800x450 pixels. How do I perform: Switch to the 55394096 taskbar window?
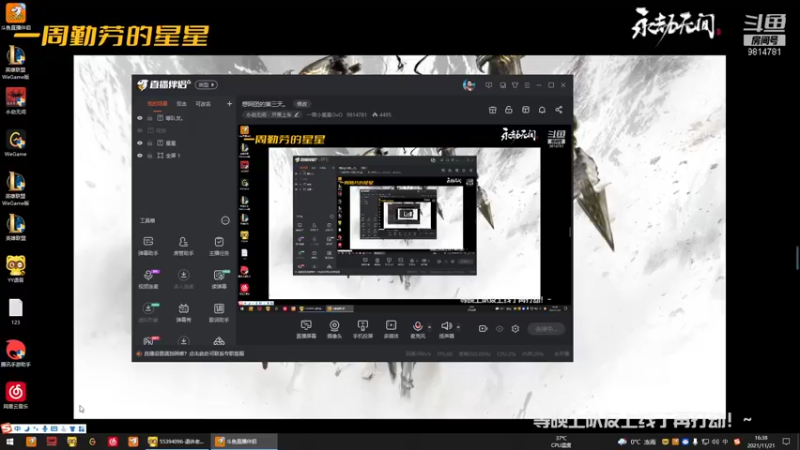pos(177,442)
